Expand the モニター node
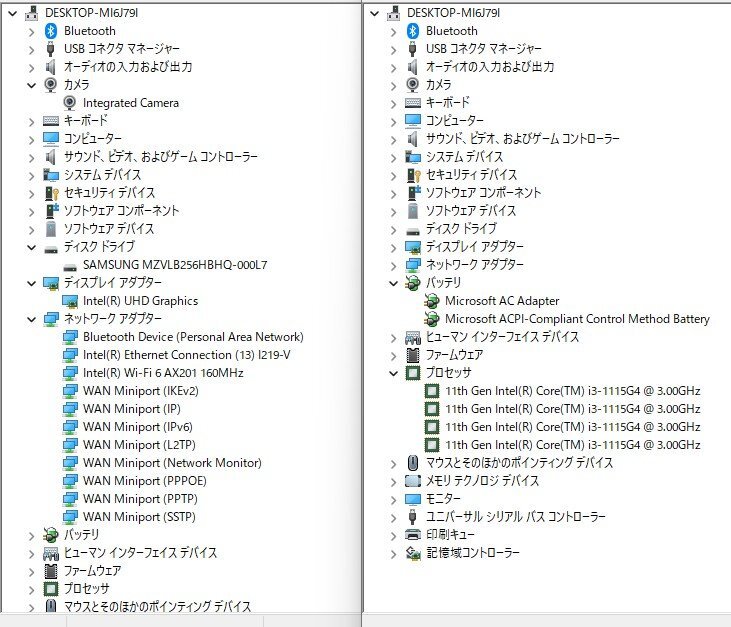731x627 pixels. pyautogui.click(x=393, y=500)
